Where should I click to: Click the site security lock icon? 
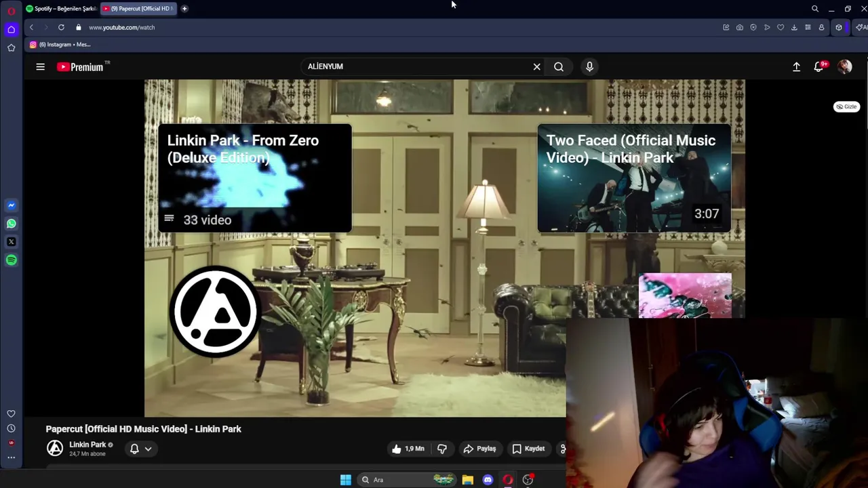pos(79,27)
